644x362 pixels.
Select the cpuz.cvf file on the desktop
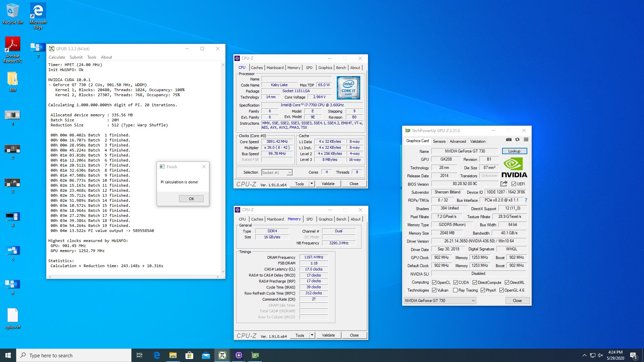point(13,318)
